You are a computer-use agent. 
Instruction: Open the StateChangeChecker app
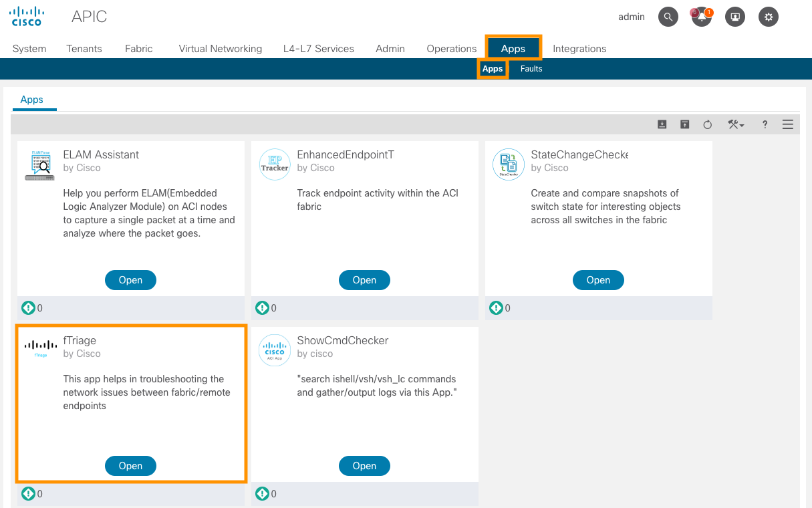coord(598,280)
